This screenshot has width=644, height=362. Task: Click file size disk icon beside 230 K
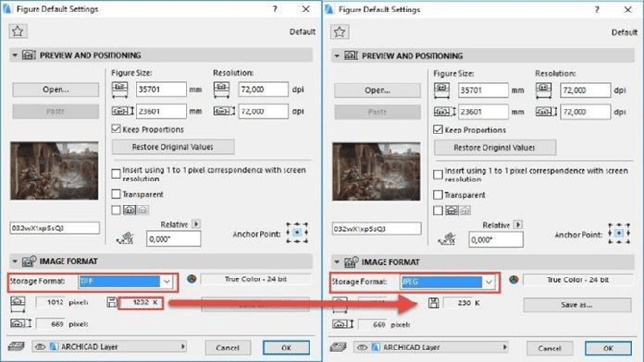(x=433, y=302)
